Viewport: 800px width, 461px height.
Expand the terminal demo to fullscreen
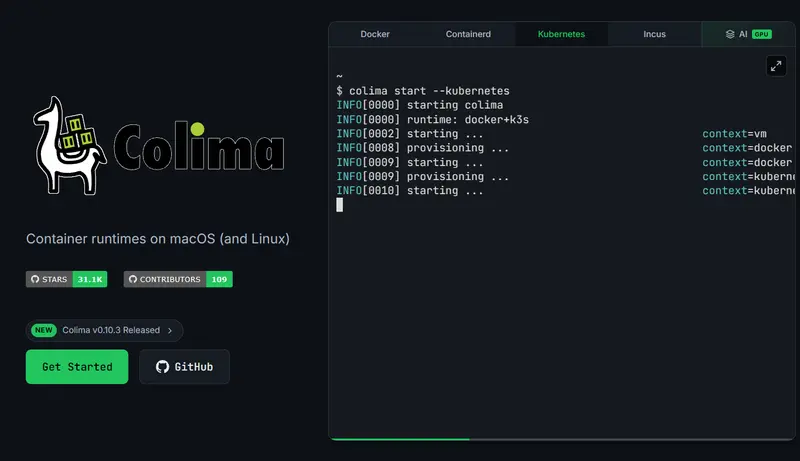(776, 66)
